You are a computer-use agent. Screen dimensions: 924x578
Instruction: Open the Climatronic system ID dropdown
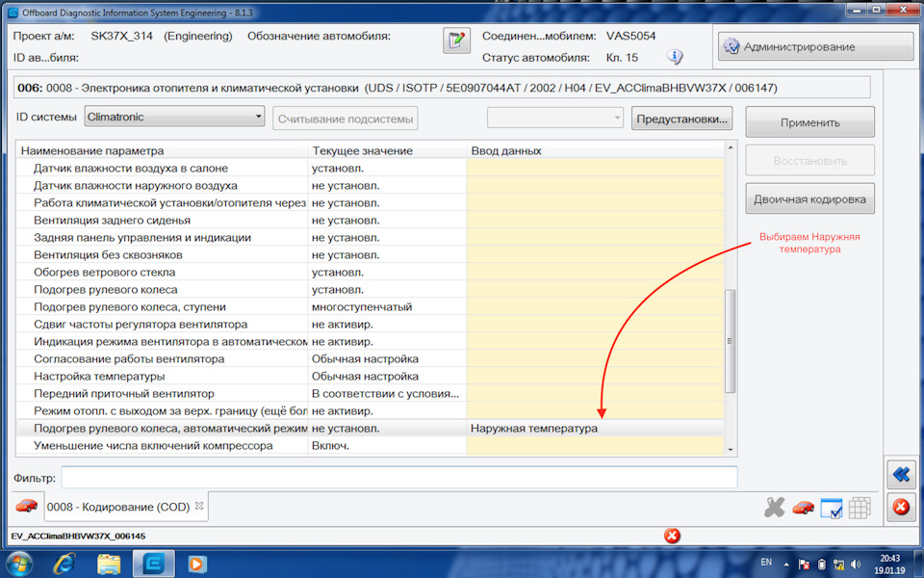point(174,117)
